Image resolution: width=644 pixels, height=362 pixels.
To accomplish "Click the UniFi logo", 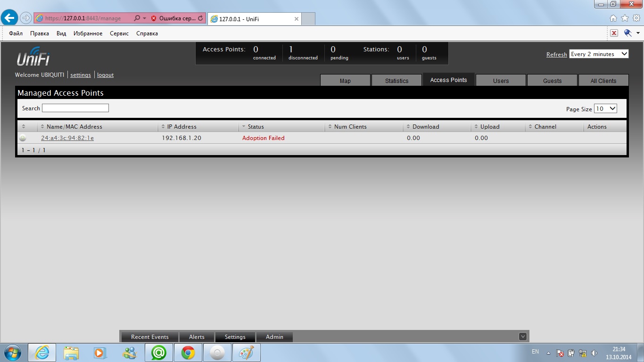I will click(33, 57).
